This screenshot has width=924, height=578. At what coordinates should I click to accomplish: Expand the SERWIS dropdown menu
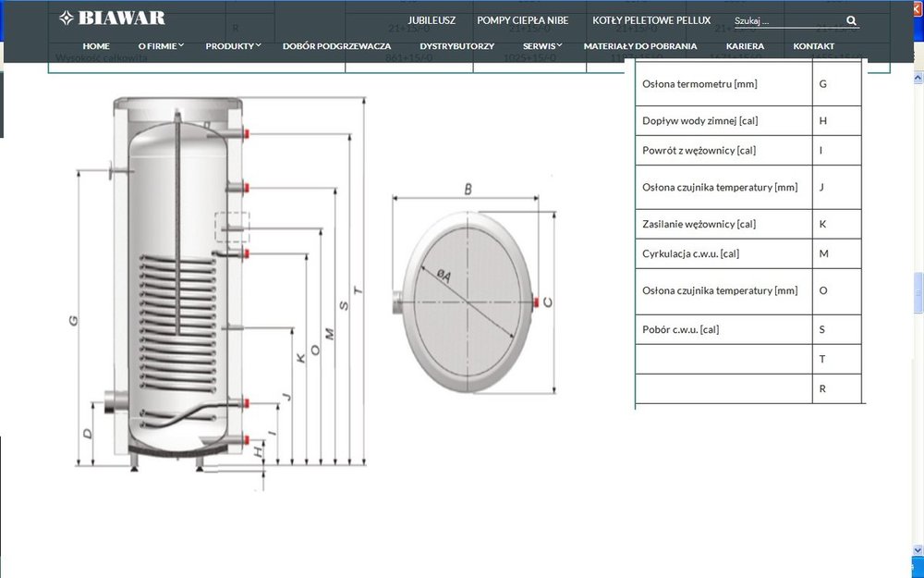tap(542, 46)
